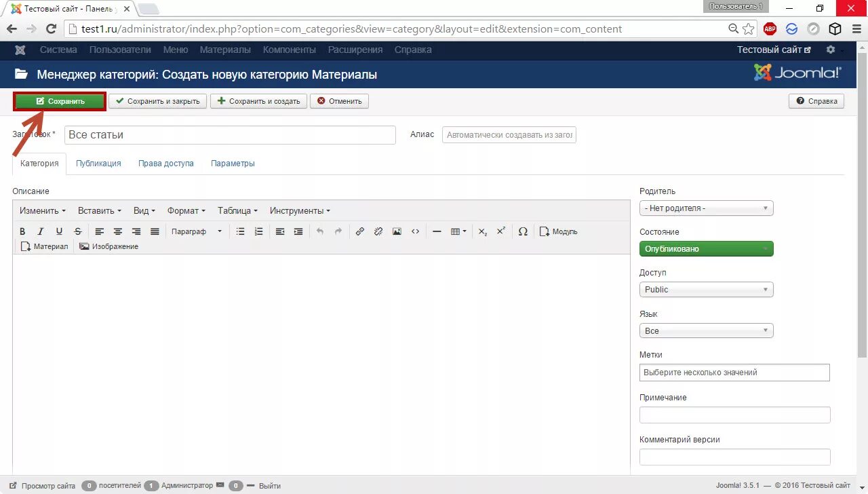868x494 pixels.
Task: Justify text in editor toolbar
Action: tap(155, 231)
